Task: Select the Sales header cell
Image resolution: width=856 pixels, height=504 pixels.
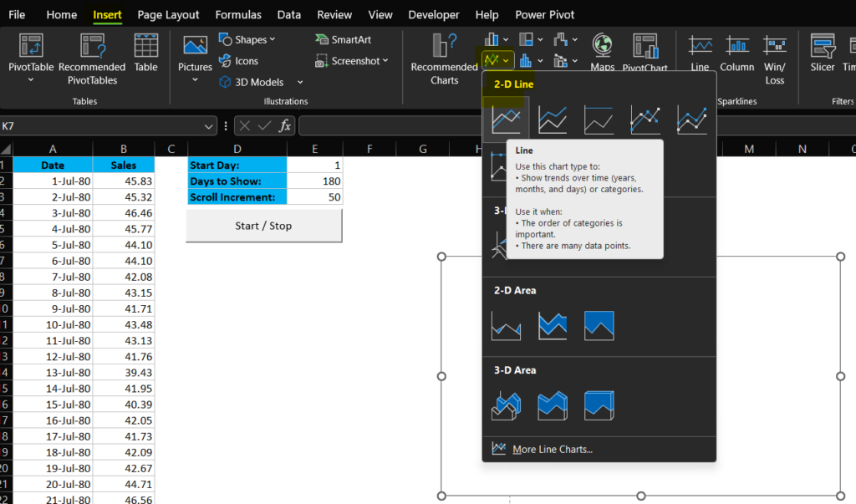Action: (x=124, y=165)
